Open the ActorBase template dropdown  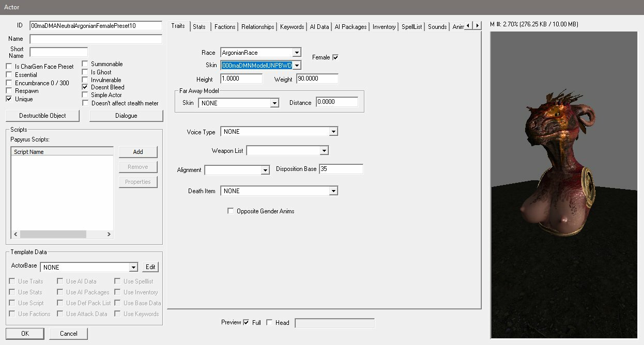click(133, 268)
